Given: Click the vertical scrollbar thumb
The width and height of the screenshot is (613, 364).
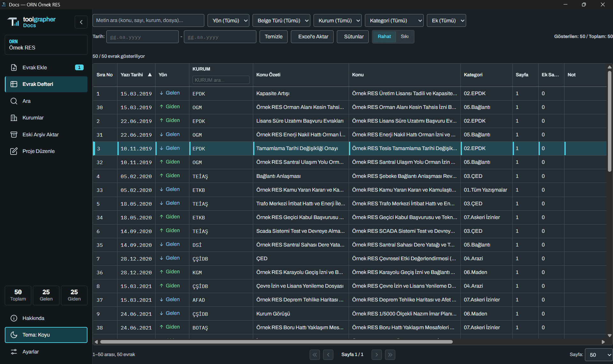Looking at the screenshot, I should 609,121.
